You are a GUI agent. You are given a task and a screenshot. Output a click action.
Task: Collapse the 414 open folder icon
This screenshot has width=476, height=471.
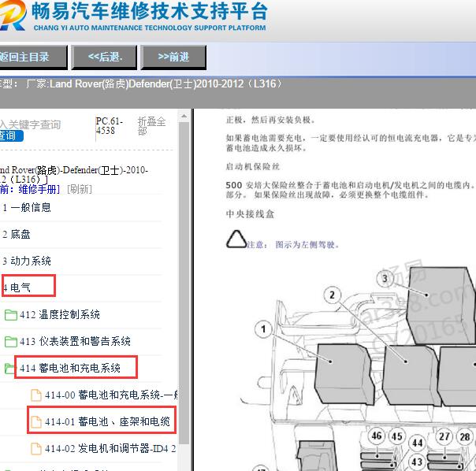(9, 369)
